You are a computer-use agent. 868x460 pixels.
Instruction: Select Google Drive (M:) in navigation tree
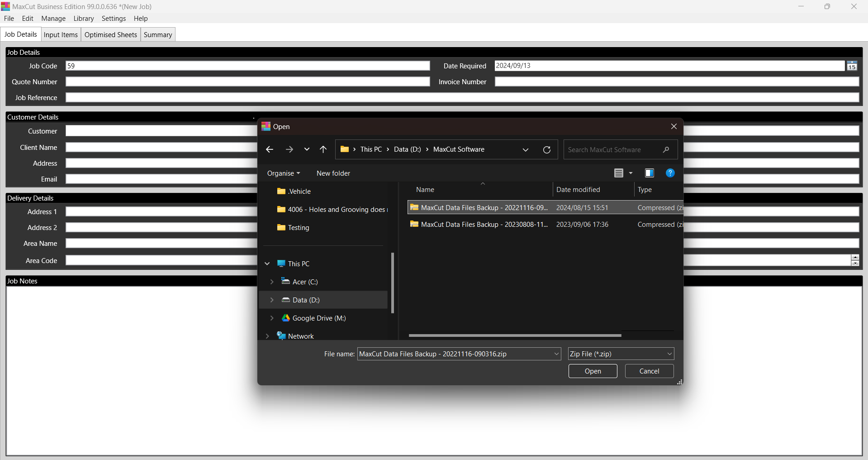[x=319, y=318]
